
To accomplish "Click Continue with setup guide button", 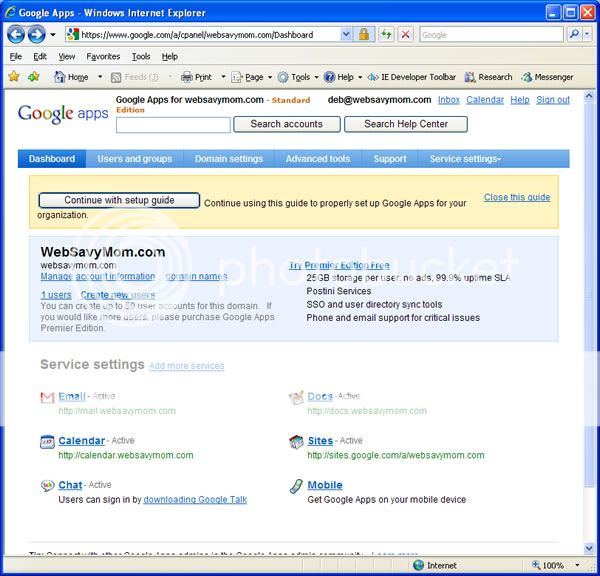I will coord(119,200).
